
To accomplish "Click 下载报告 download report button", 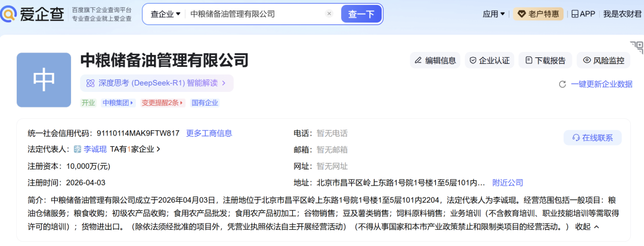I will [545, 60].
